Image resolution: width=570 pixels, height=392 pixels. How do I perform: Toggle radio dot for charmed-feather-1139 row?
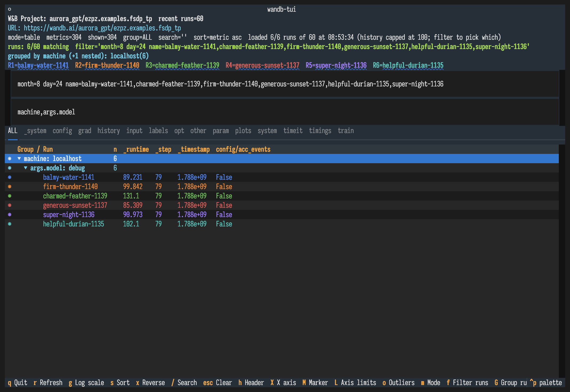(10, 196)
